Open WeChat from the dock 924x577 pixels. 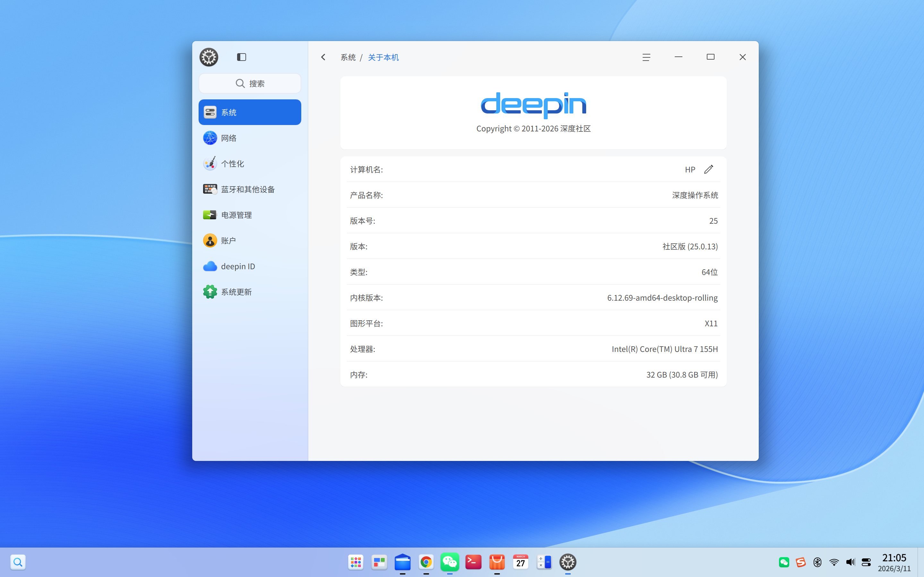click(x=450, y=562)
